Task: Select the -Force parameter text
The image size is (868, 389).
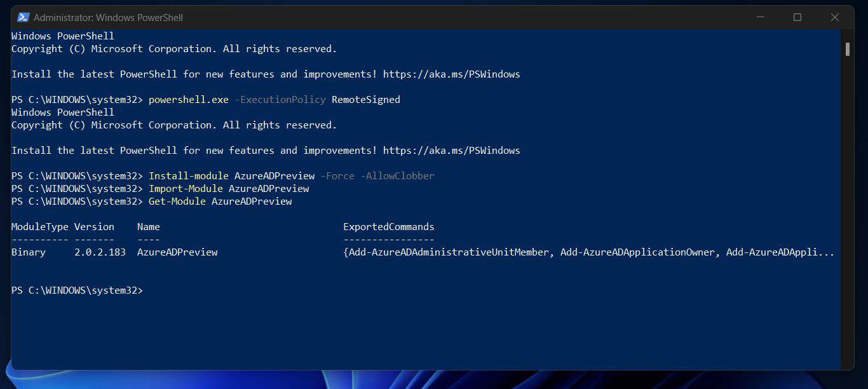Action: 337,175
